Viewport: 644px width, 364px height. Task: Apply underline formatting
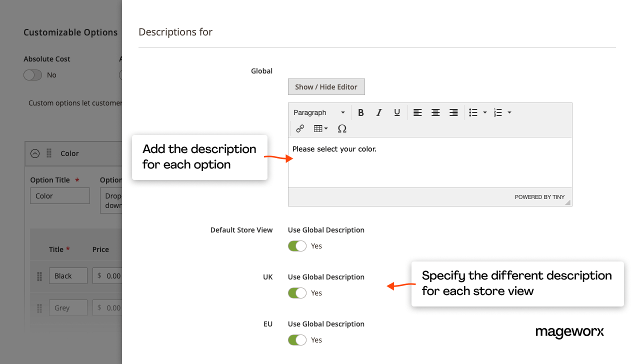point(397,112)
